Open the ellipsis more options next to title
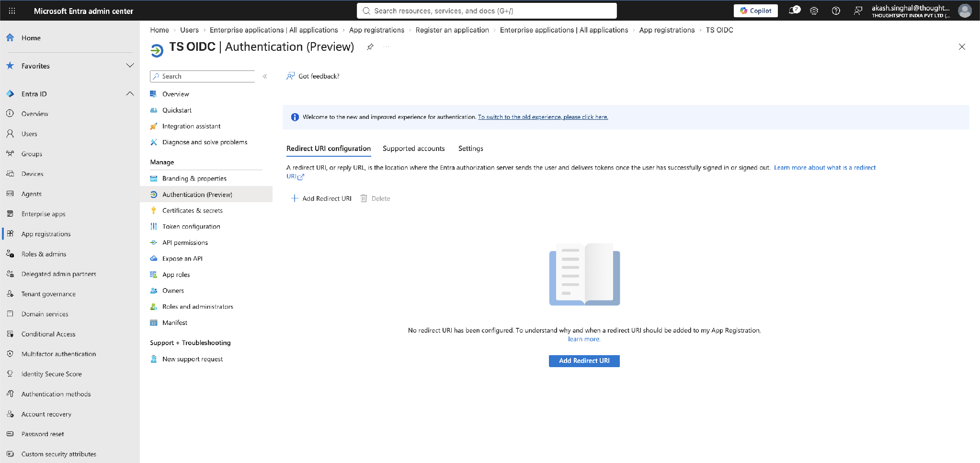Viewport: 980px width, 463px height. coord(386,47)
